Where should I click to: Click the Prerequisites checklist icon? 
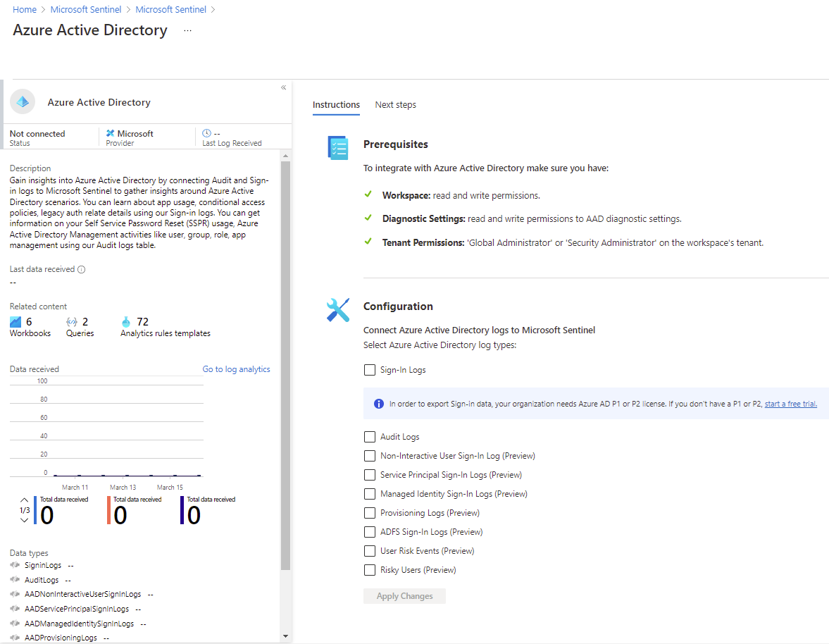[x=338, y=147]
